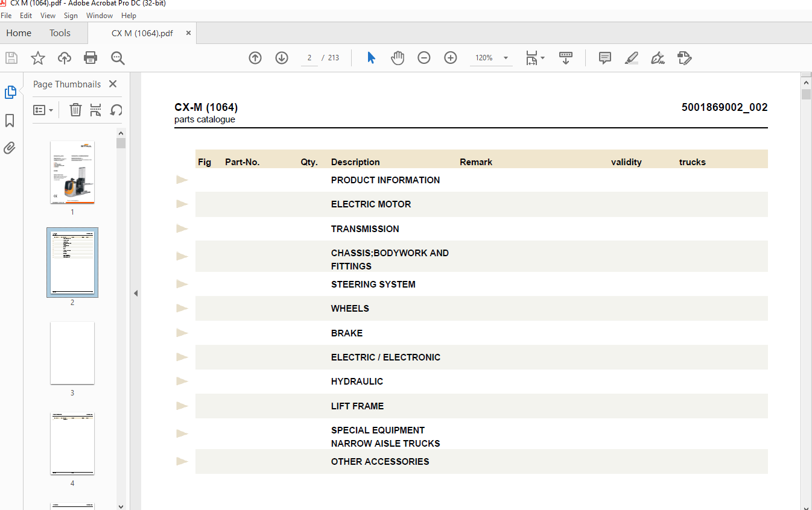
Task: Add a comment with speech bubble icon
Action: [x=605, y=58]
